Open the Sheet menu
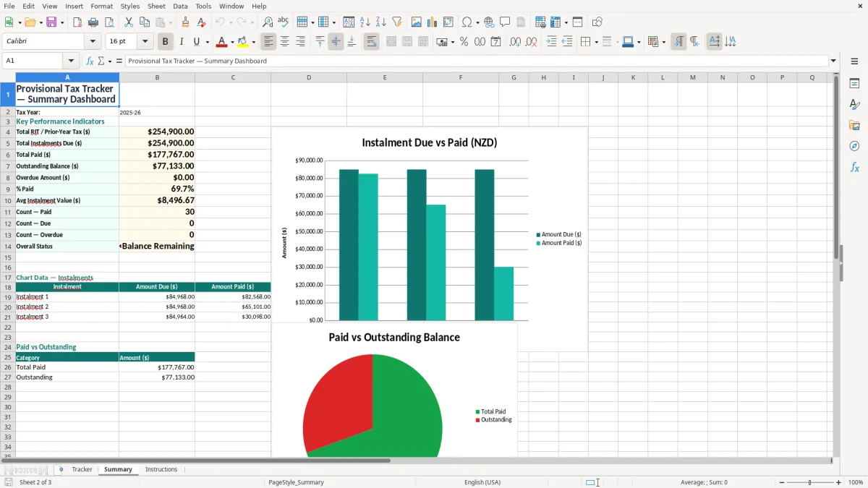 pyautogui.click(x=156, y=6)
